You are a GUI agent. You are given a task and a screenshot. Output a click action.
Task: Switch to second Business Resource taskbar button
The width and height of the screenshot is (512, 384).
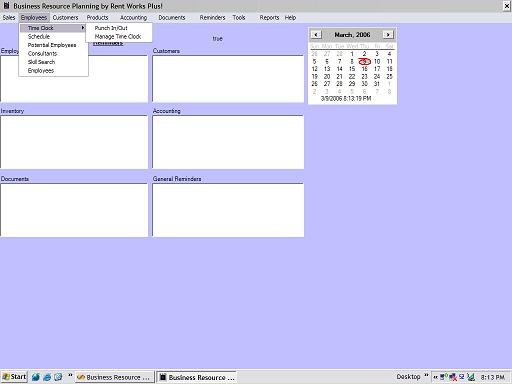197,377
